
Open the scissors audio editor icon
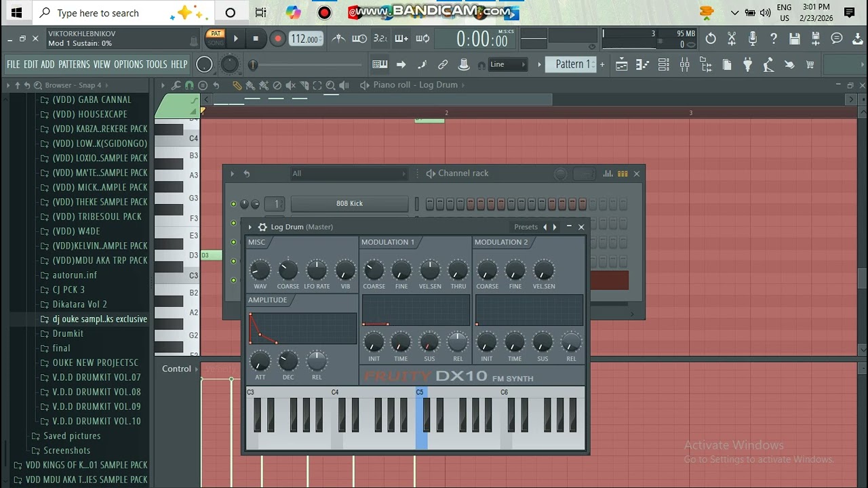732,39
